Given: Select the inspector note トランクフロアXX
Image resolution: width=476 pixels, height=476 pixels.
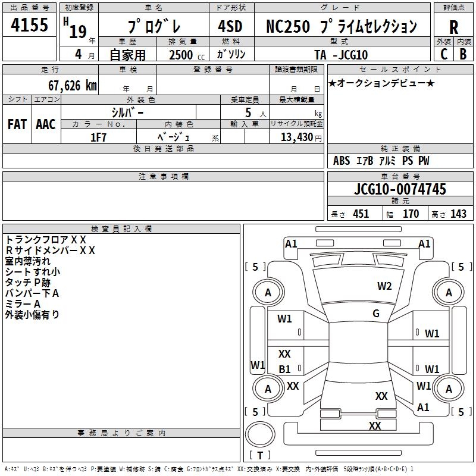Looking at the screenshot, I should 46,240.
